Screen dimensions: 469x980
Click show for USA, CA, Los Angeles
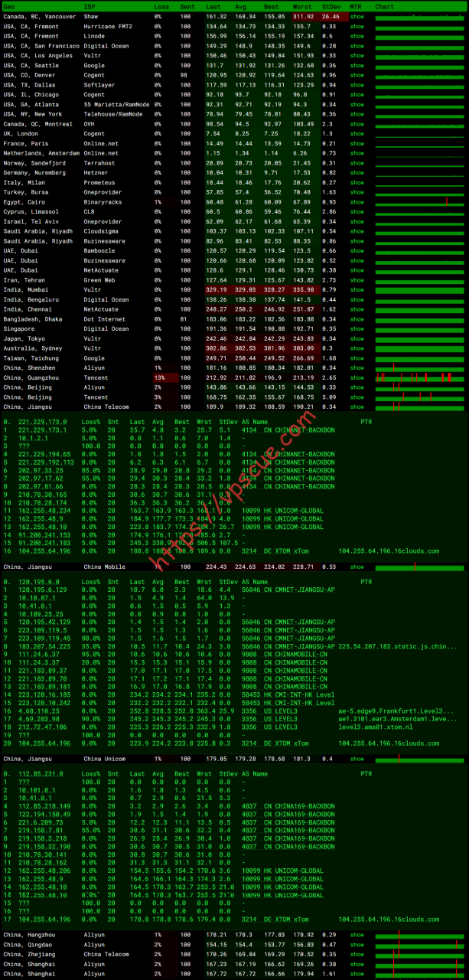(357, 55)
